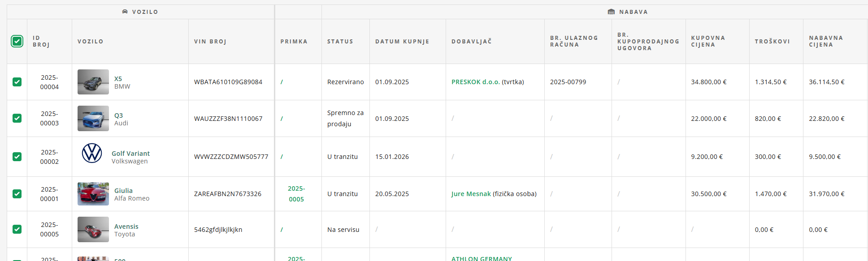
Task: Click the NABAVA section icon
Action: tap(611, 12)
